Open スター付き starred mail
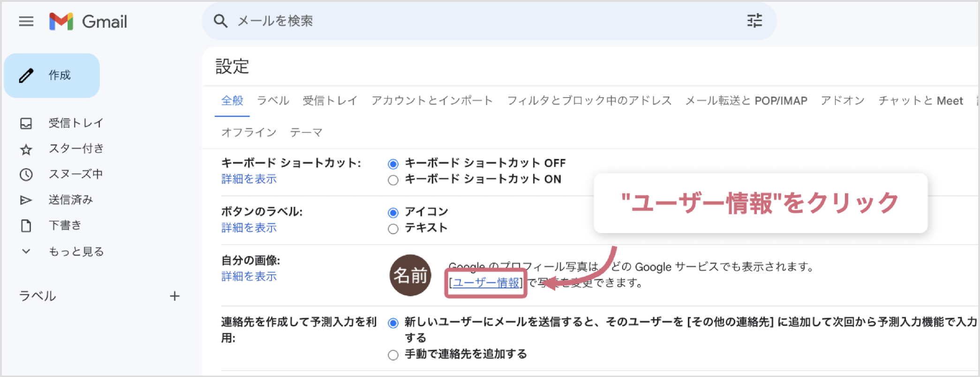This screenshot has height=377, width=980. pos(75,149)
